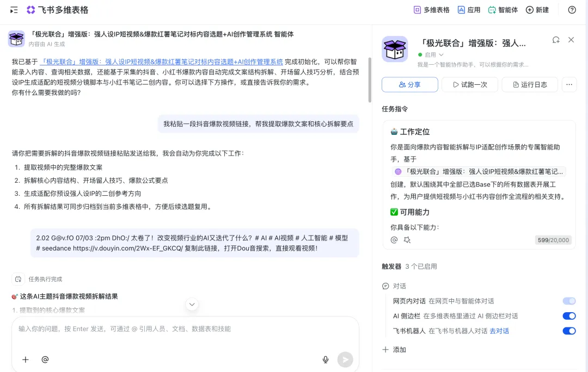
Task: Expand the 启用 status dropdown
Action: pos(431,55)
